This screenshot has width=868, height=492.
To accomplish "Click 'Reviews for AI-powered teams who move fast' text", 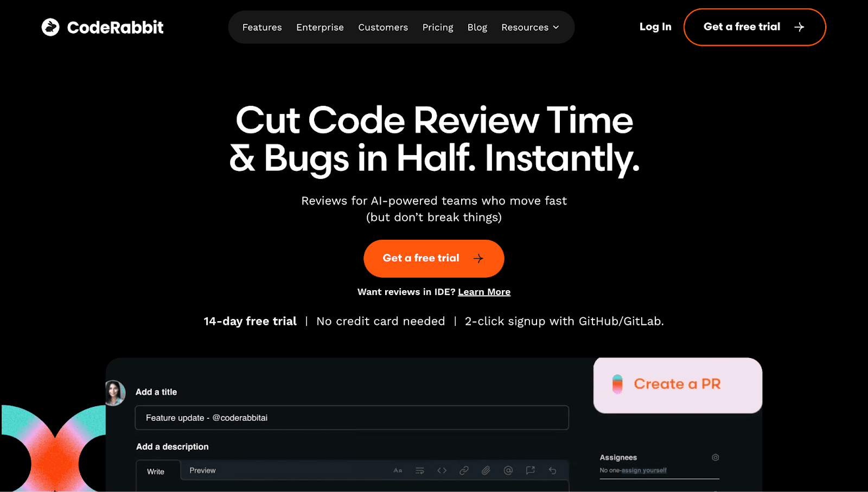I will (434, 201).
